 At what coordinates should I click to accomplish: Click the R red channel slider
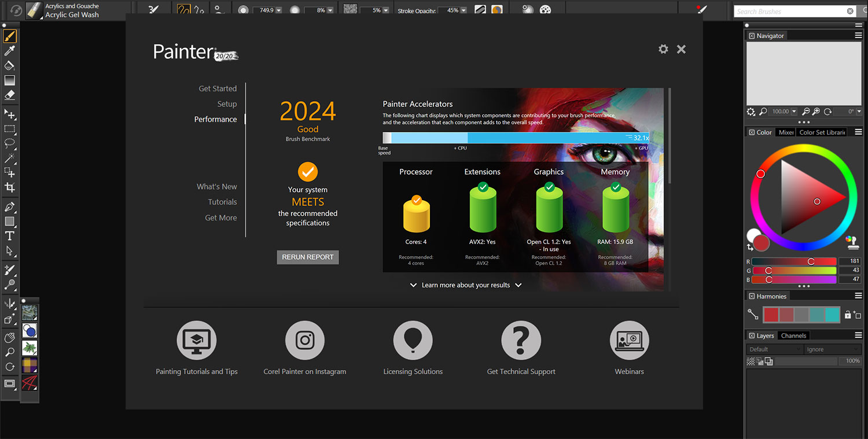click(794, 261)
